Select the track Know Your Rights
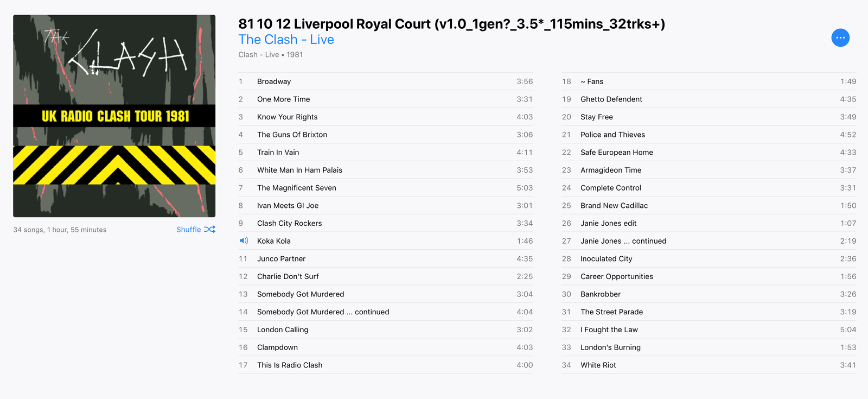This screenshot has width=868, height=399. coord(288,117)
